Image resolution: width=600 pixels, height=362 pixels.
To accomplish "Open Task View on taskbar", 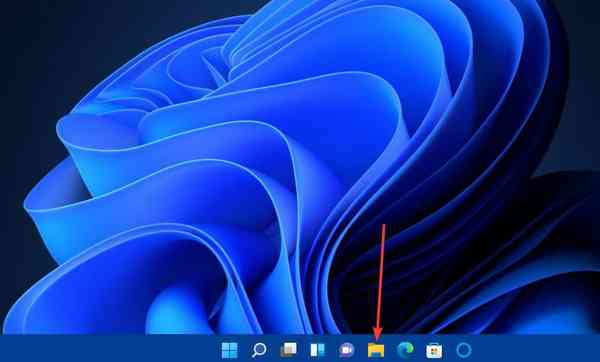I will point(289,350).
